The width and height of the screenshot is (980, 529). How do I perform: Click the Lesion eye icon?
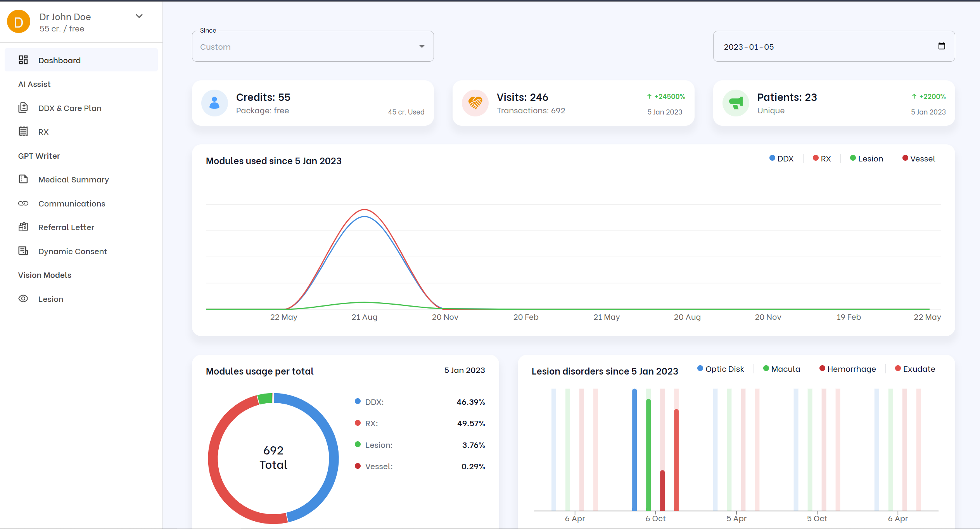pyautogui.click(x=23, y=298)
